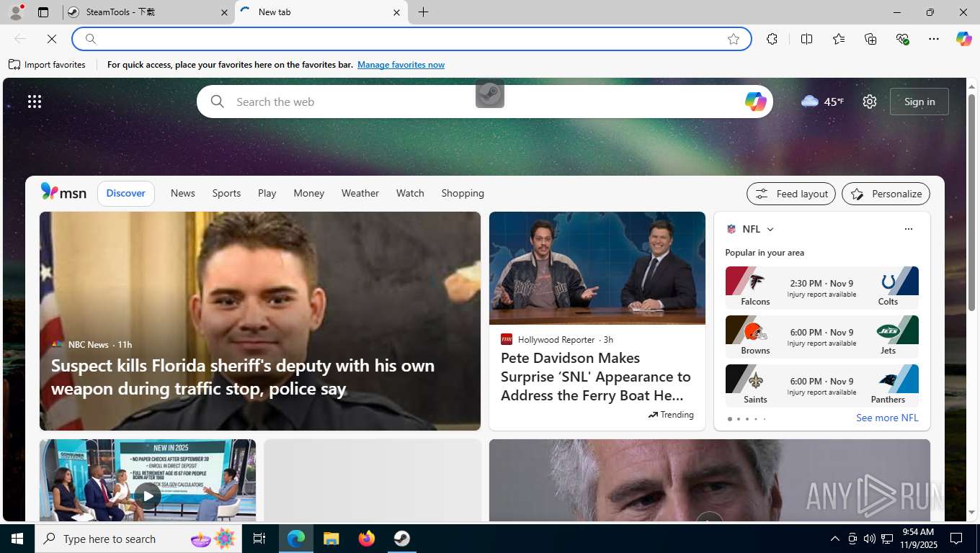Viewport: 980px width, 553px height.
Task: Open File Explorer from the taskbar
Action: pyautogui.click(x=331, y=539)
